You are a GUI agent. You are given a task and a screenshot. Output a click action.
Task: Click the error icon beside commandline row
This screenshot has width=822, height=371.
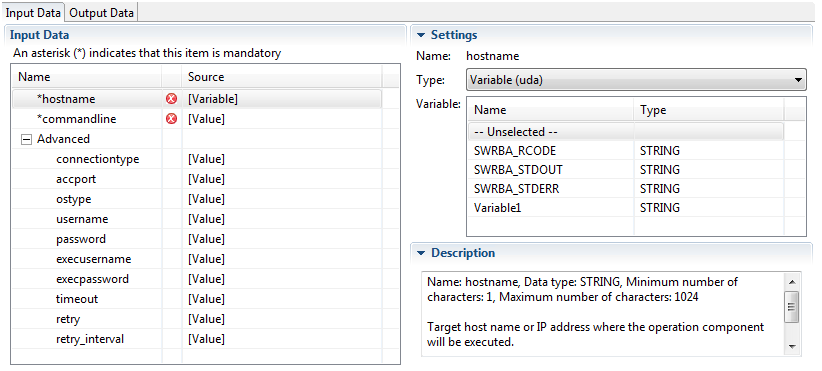(171, 119)
